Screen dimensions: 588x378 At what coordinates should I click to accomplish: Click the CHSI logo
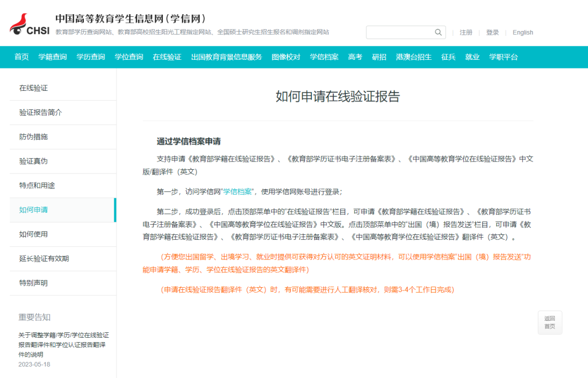(x=29, y=24)
